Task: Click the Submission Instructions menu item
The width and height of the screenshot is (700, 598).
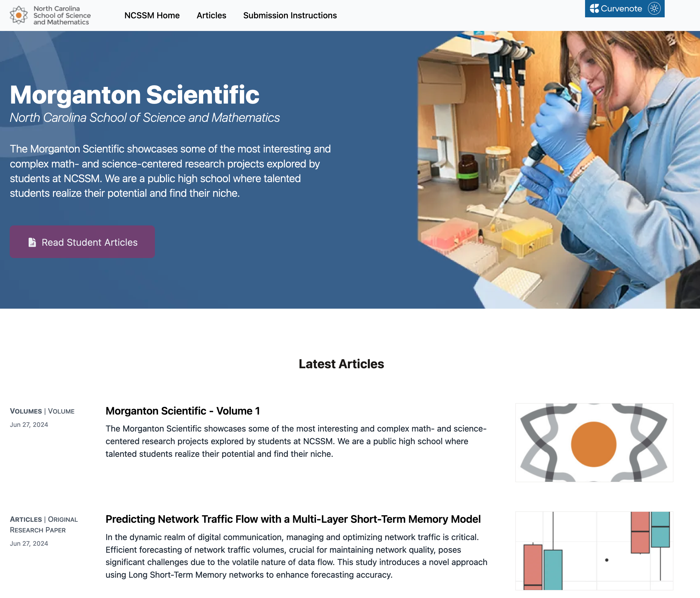Action: pos(290,15)
